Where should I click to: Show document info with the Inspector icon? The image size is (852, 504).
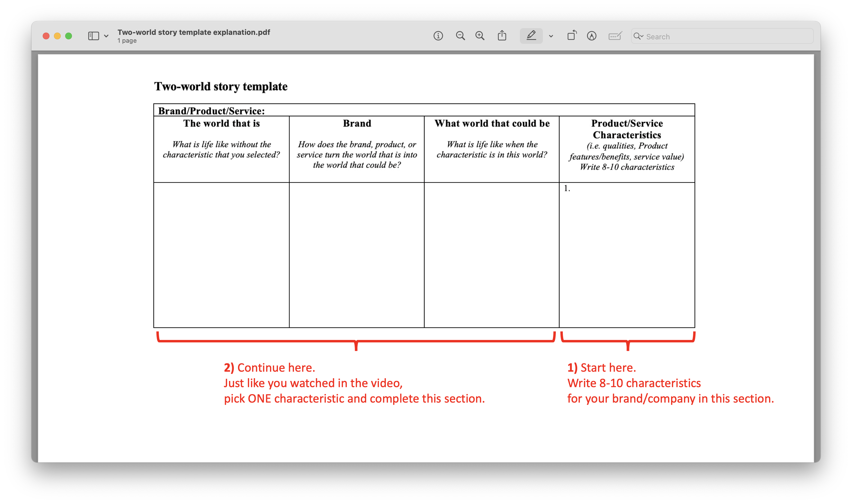(438, 36)
